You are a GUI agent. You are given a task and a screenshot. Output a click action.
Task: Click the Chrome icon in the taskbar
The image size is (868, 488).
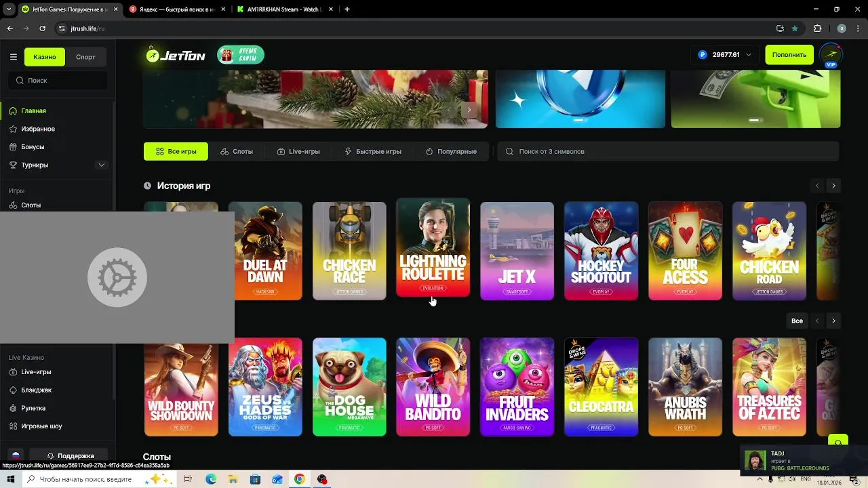click(x=299, y=479)
